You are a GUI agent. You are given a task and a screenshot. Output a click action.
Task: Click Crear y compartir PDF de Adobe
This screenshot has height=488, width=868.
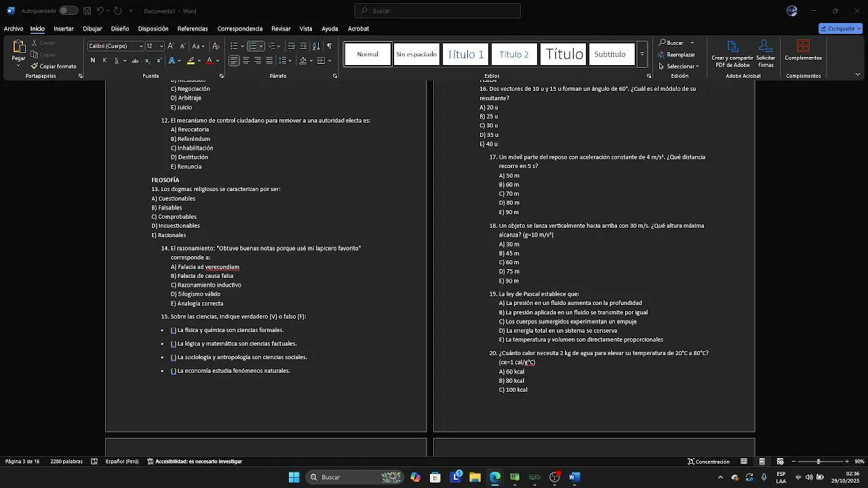[732, 54]
